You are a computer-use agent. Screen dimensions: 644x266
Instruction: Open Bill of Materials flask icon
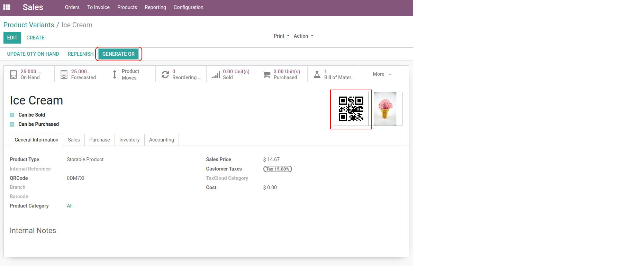point(317,74)
